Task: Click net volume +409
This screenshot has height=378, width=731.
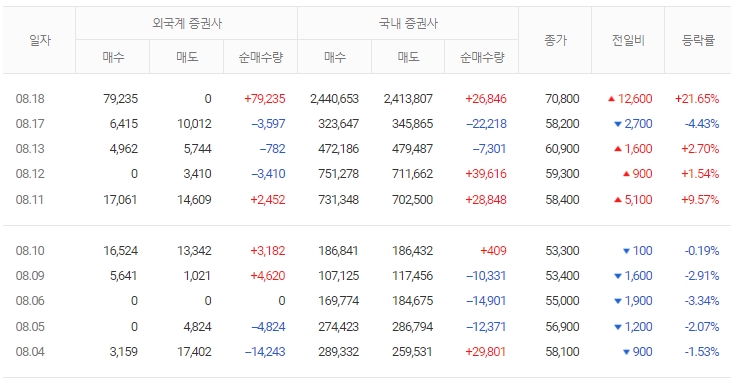Action: click(x=493, y=251)
